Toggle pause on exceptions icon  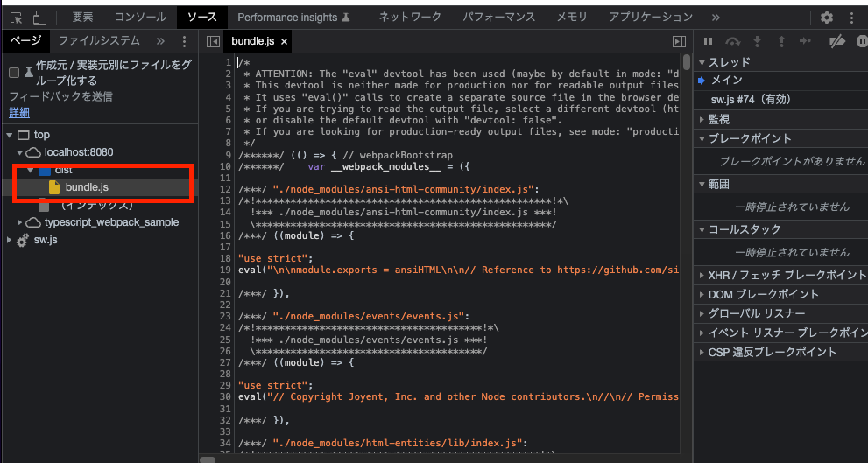862,41
